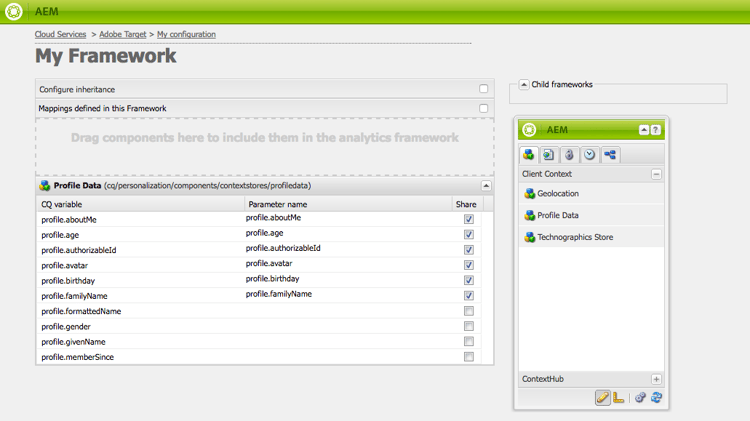Click the sidekick help question mark
The height and width of the screenshot is (421, 750).
(656, 130)
